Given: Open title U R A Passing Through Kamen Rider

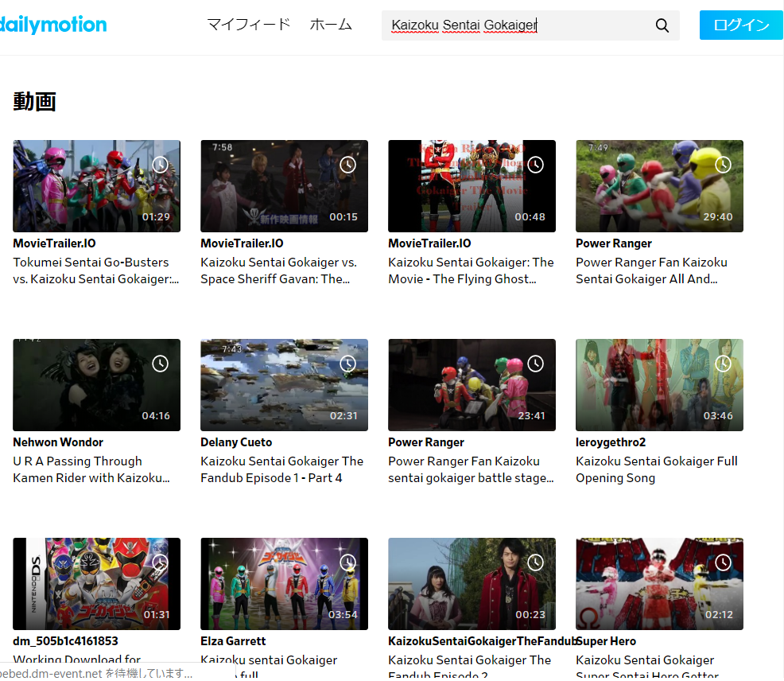Looking at the screenshot, I should click(91, 469).
